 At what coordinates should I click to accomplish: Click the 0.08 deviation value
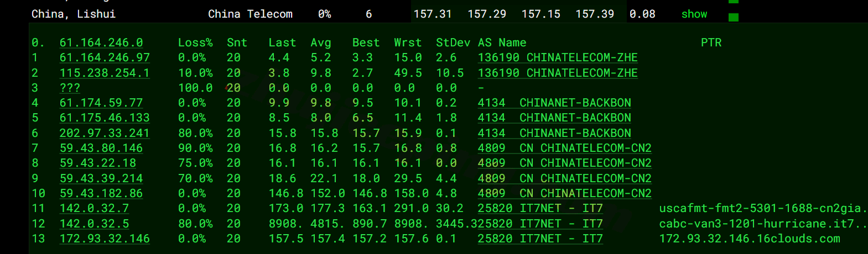[642, 14]
